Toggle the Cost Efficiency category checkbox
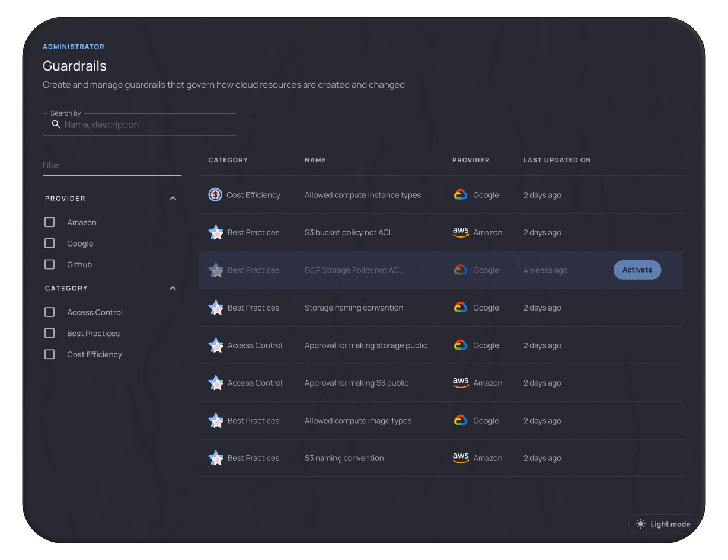 click(50, 354)
